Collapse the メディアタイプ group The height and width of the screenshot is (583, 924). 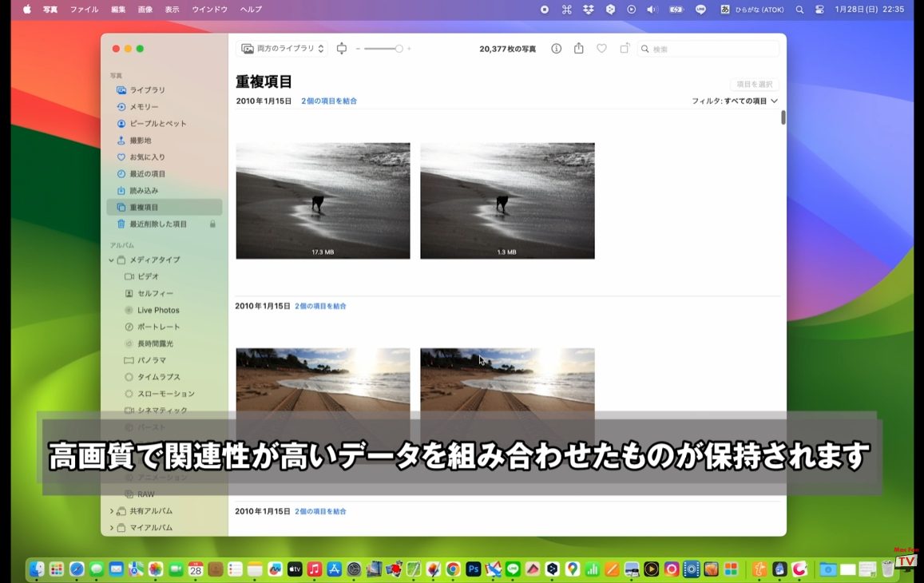[x=111, y=260]
